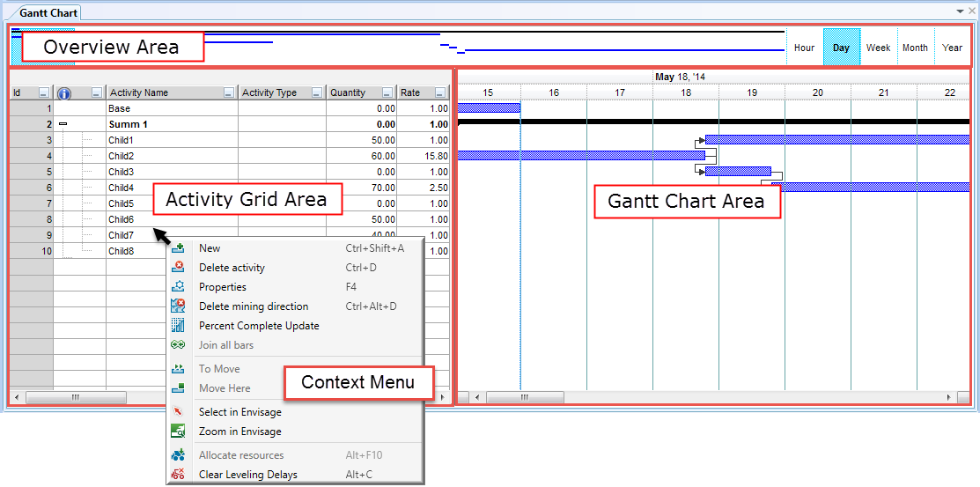The image size is (980, 487).
Task: Click row header number 5
Action: click(31, 172)
